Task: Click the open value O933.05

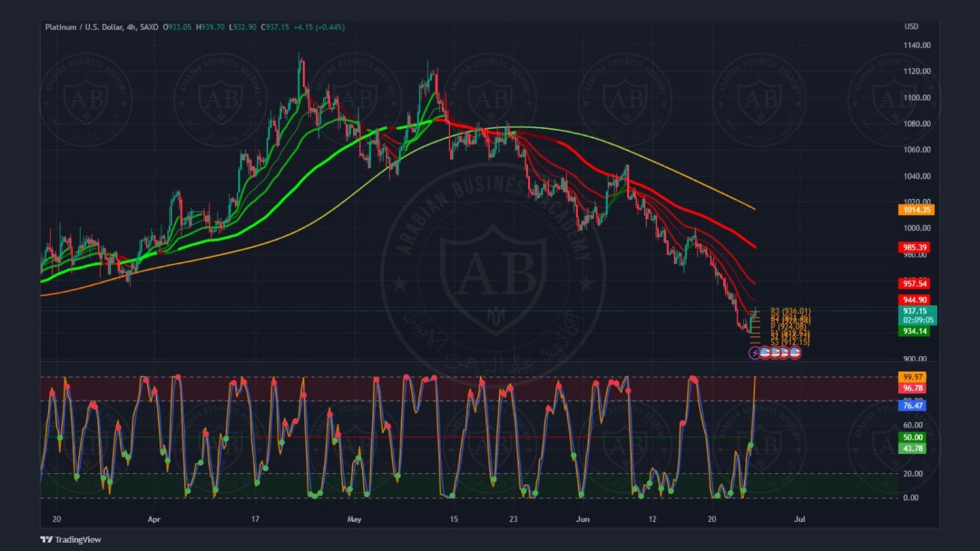Action: pyautogui.click(x=177, y=27)
